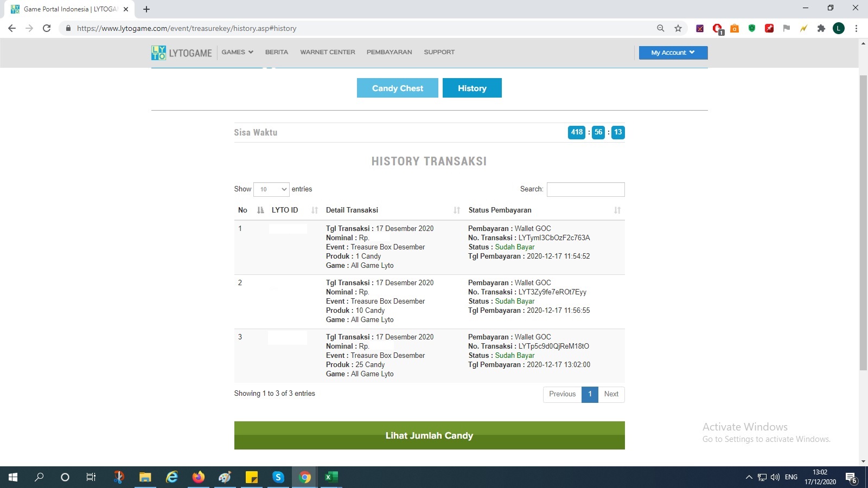Click the Previous pagination button
This screenshot has width=868, height=488.
[562, 394]
